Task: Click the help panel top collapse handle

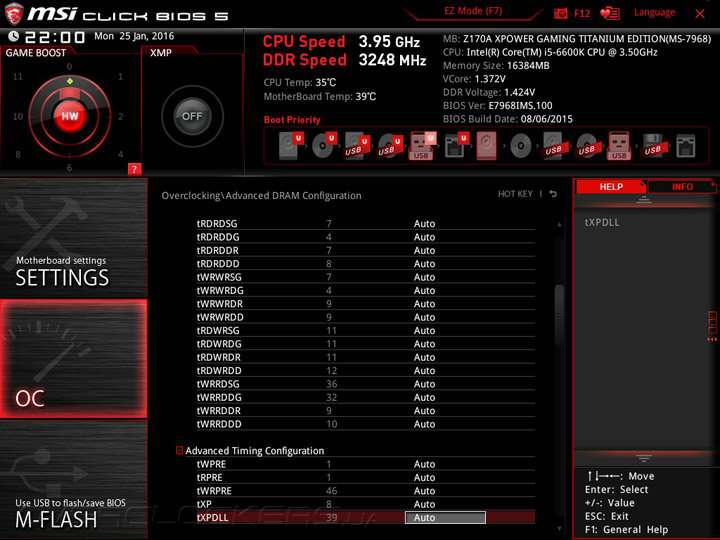Action: (x=644, y=200)
